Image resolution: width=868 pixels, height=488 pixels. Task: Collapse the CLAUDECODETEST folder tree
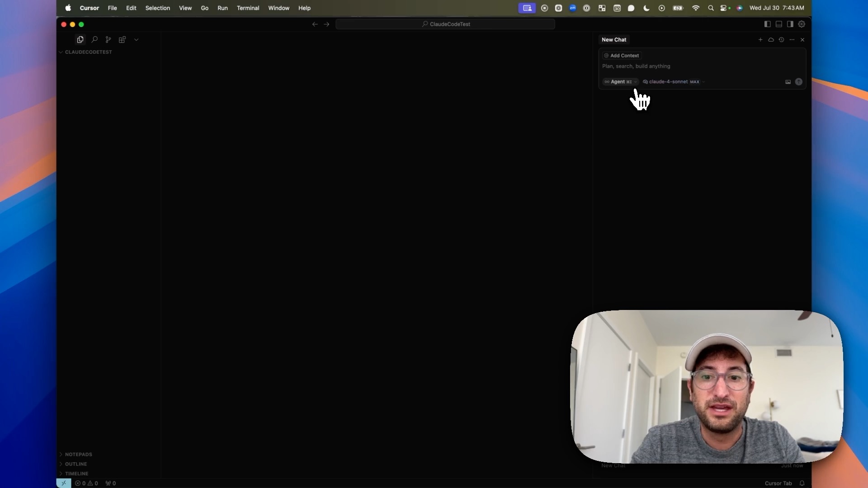pos(86,52)
